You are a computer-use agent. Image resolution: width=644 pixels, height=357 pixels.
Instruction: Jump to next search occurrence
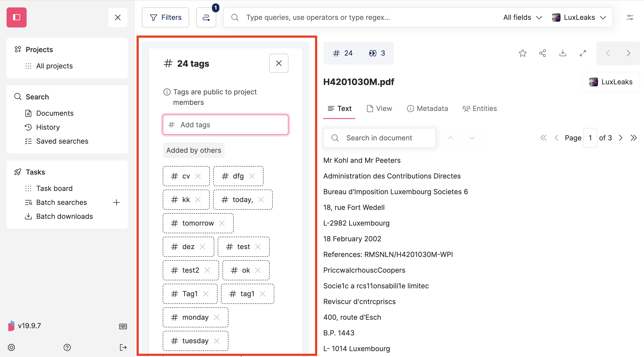click(472, 138)
